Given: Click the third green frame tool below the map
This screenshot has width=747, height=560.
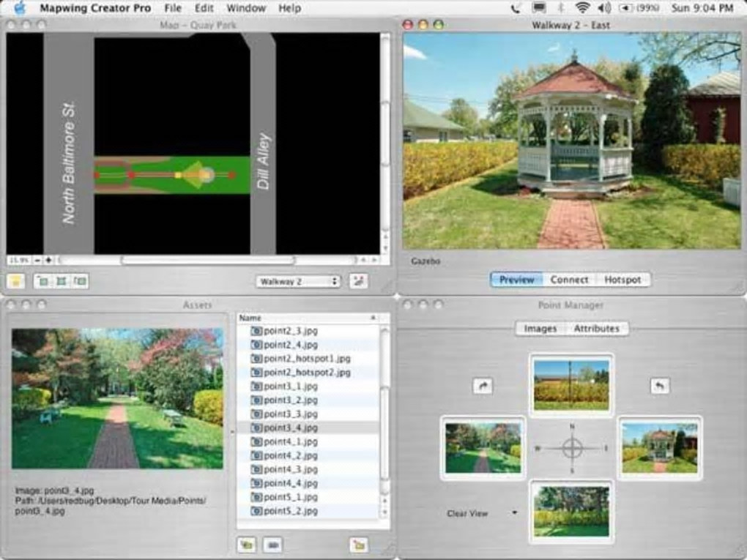Looking at the screenshot, I should click(x=80, y=281).
